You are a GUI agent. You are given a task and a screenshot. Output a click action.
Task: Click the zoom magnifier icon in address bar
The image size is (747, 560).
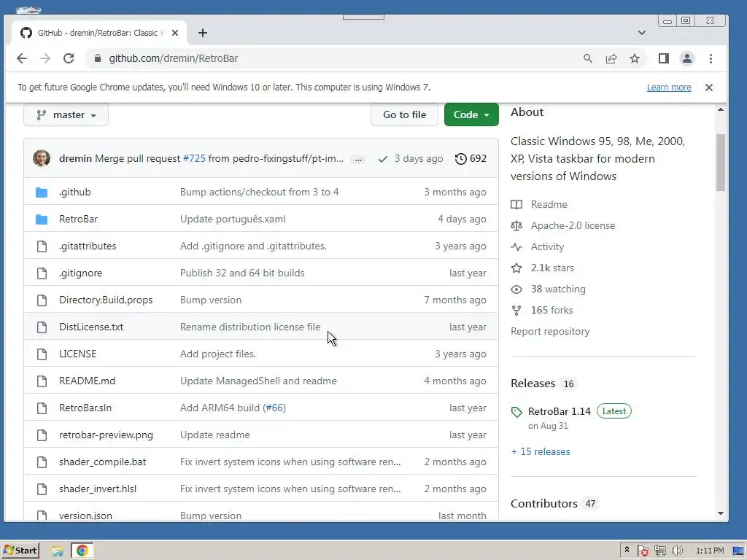[587, 58]
